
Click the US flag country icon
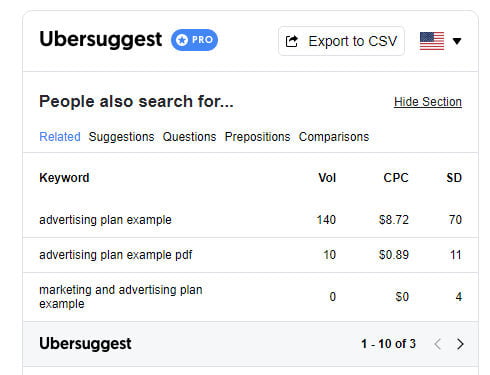tap(432, 41)
